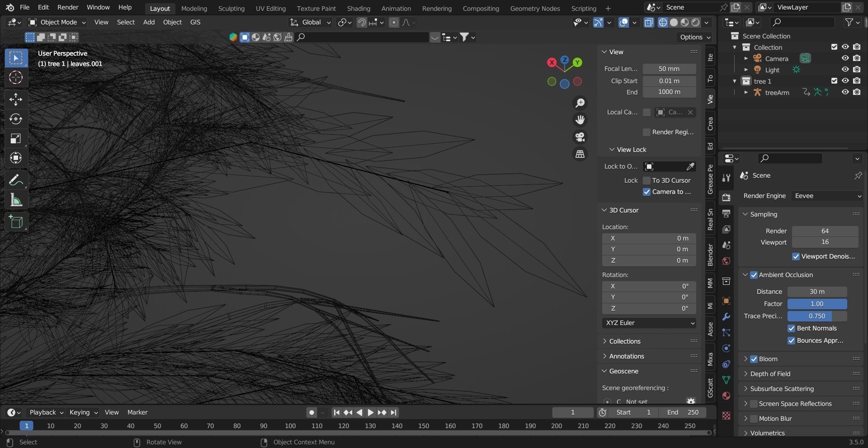Jump to the timeline end frame
The height and width of the screenshot is (448, 868).
click(x=393, y=412)
